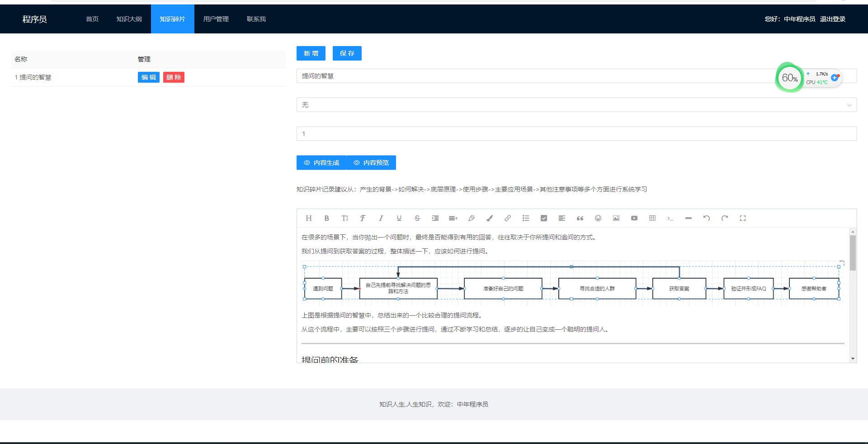The height and width of the screenshot is (444, 868).
Task: Expand the 无 category dropdown
Action: (x=577, y=105)
